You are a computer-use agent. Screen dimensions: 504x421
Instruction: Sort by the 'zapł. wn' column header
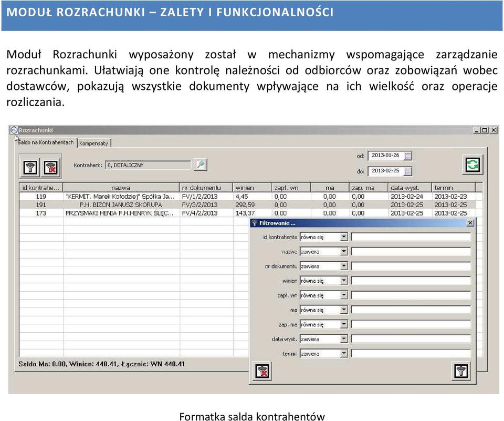(x=291, y=188)
